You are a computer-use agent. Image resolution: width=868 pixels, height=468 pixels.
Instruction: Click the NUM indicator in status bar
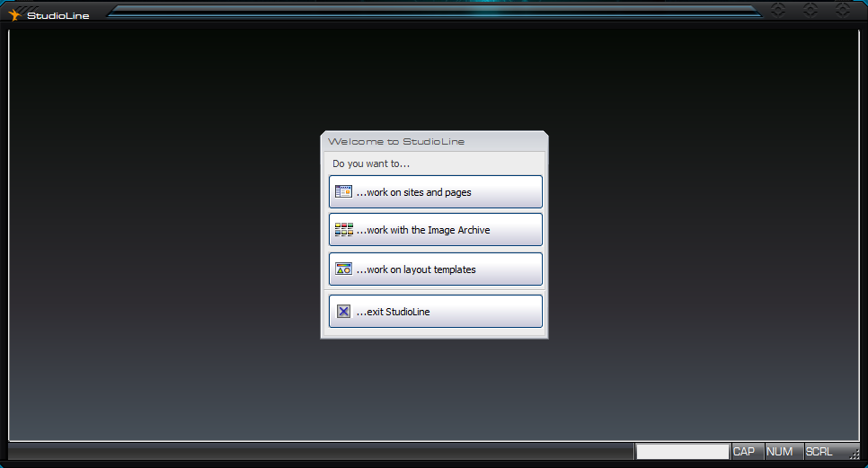(784, 452)
